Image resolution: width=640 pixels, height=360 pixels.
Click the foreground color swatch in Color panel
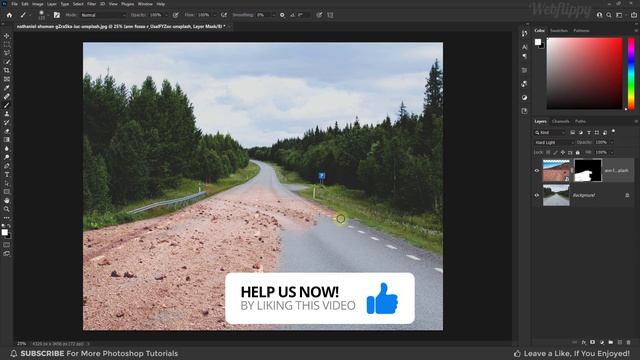(x=538, y=42)
